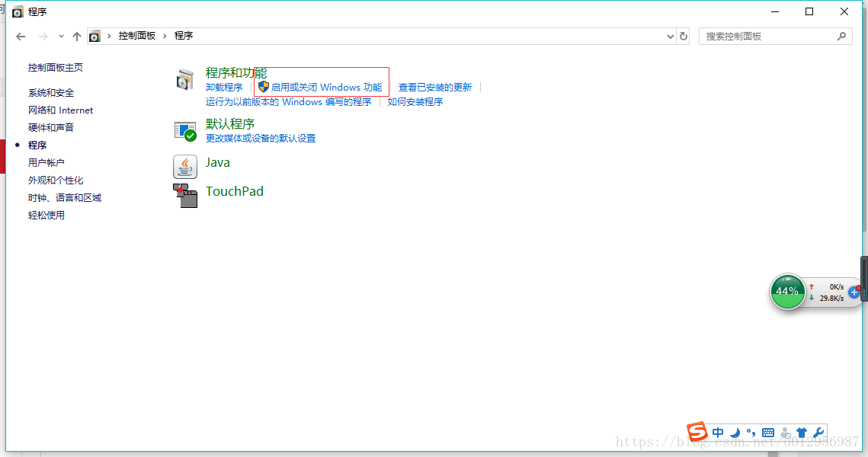Open 硬件和声音 category
Viewport: 868px width, 457px height.
[51, 128]
